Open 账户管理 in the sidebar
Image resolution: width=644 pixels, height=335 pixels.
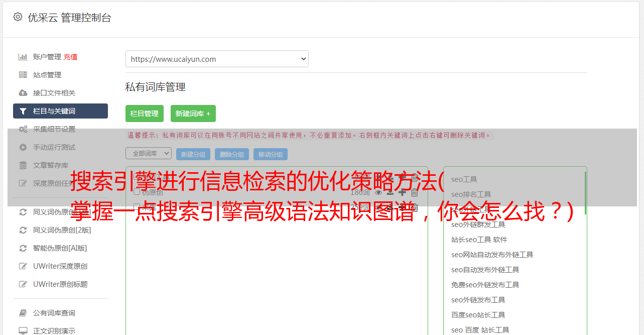[47, 57]
